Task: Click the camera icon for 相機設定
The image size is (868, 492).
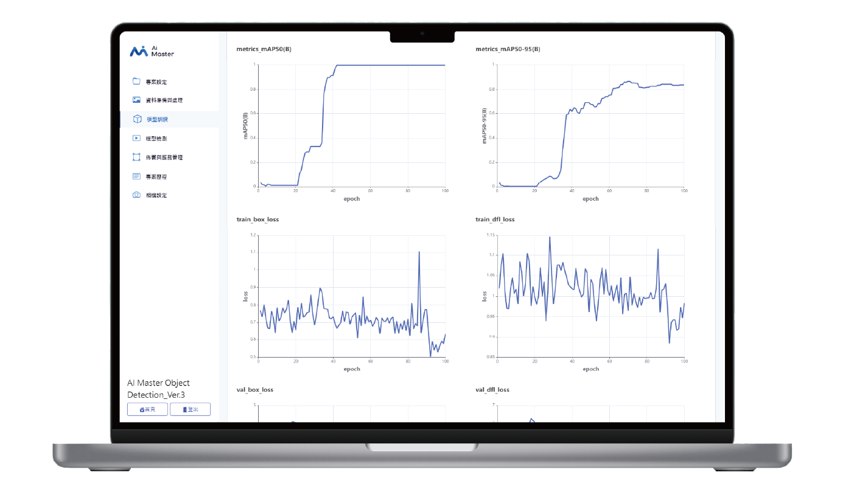Action: (x=136, y=195)
